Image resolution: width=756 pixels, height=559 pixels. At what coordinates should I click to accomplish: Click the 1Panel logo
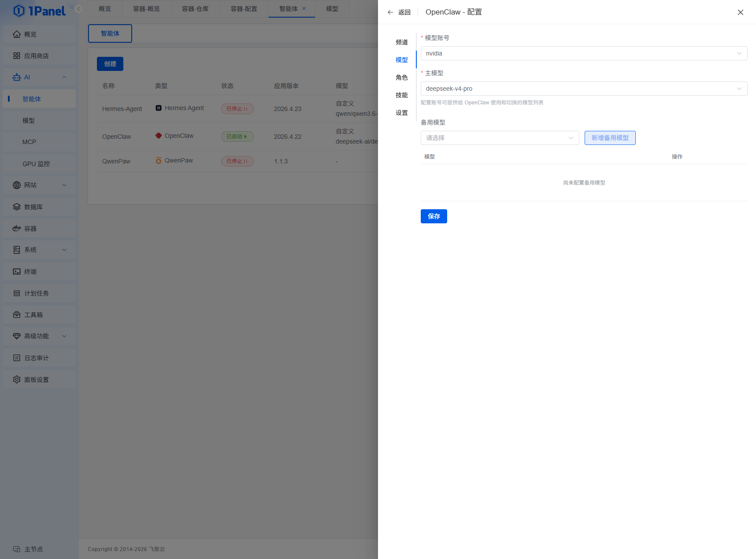(x=39, y=11)
